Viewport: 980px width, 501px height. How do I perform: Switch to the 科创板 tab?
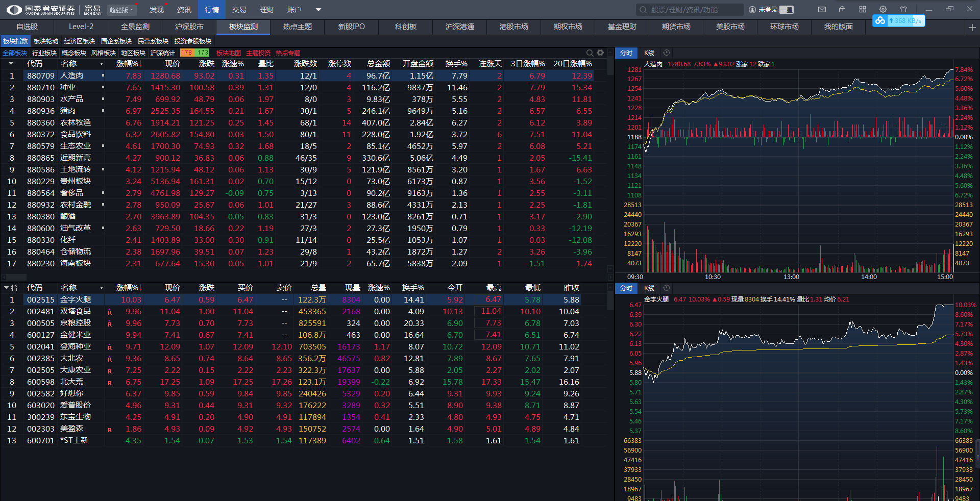coord(406,27)
